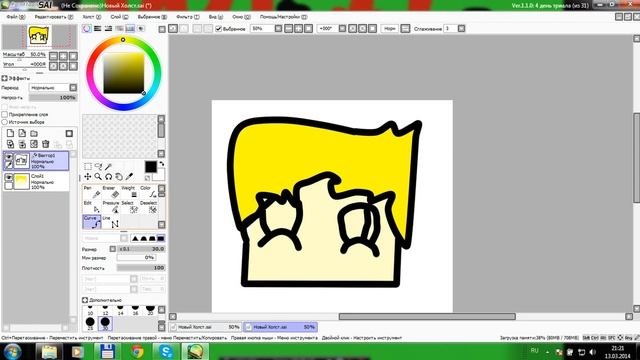
Task: Show the RGB sliders panel
Action: coord(98,29)
